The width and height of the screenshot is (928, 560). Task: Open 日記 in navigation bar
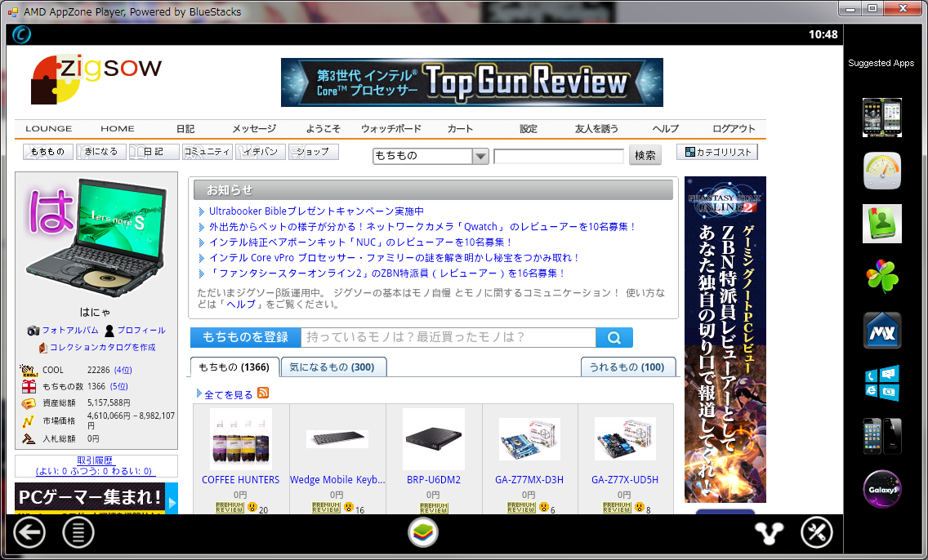click(x=185, y=128)
